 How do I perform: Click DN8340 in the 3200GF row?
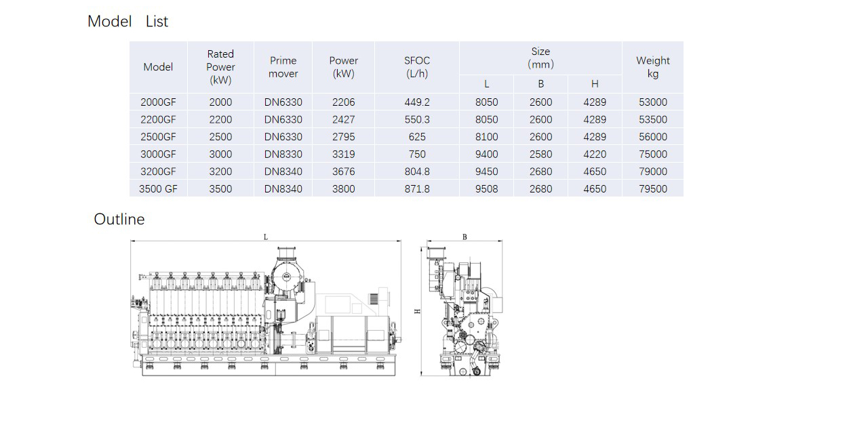tap(283, 172)
